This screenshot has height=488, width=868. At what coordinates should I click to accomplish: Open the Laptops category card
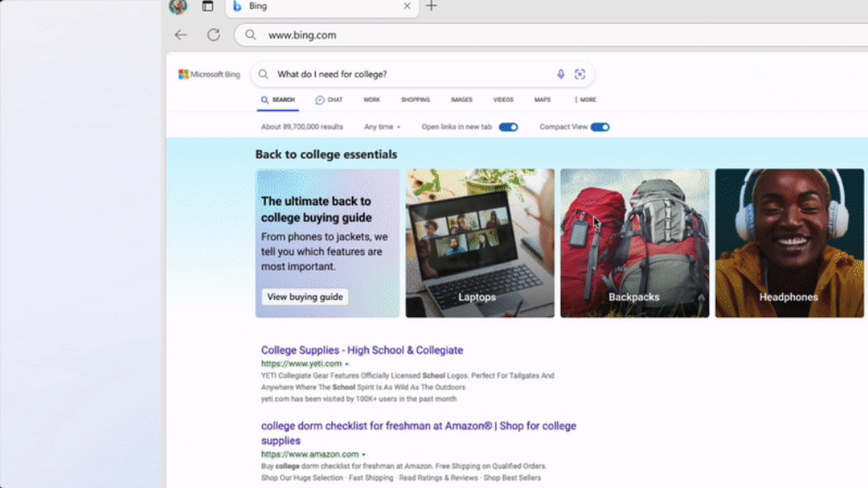click(x=480, y=243)
